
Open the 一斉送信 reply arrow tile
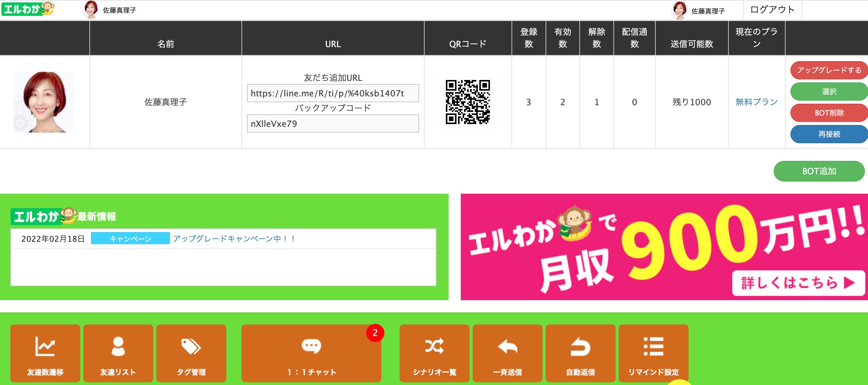click(508, 353)
